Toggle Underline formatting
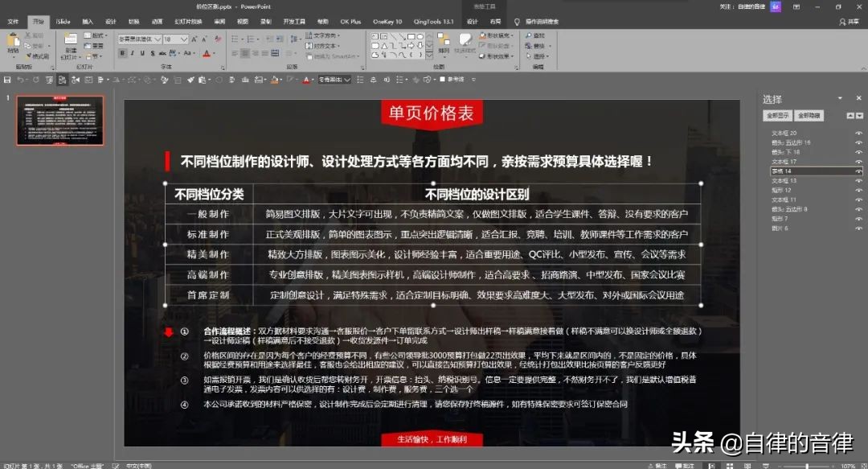Image resolution: width=868 pixels, height=469 pixels. [142, 53]
